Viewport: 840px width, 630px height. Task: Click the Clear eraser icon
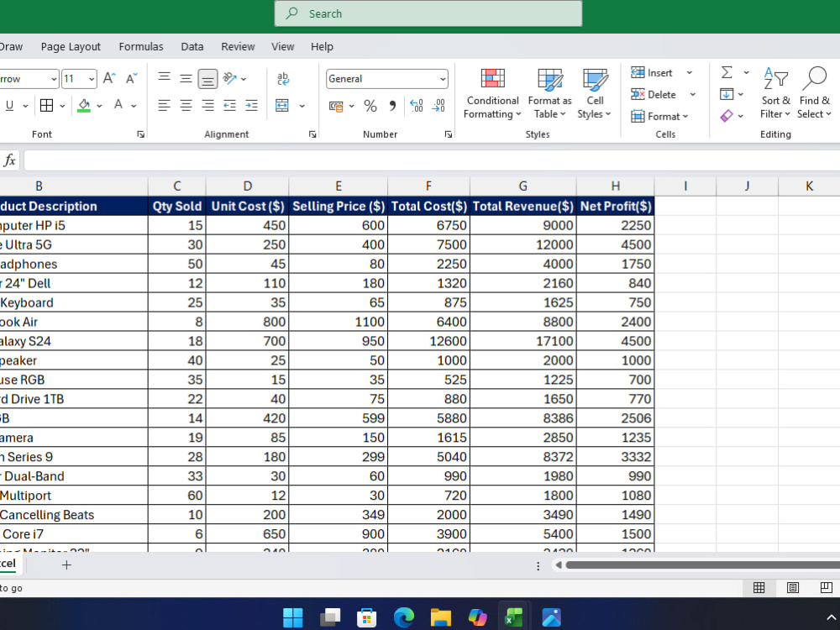click(727, 116)
